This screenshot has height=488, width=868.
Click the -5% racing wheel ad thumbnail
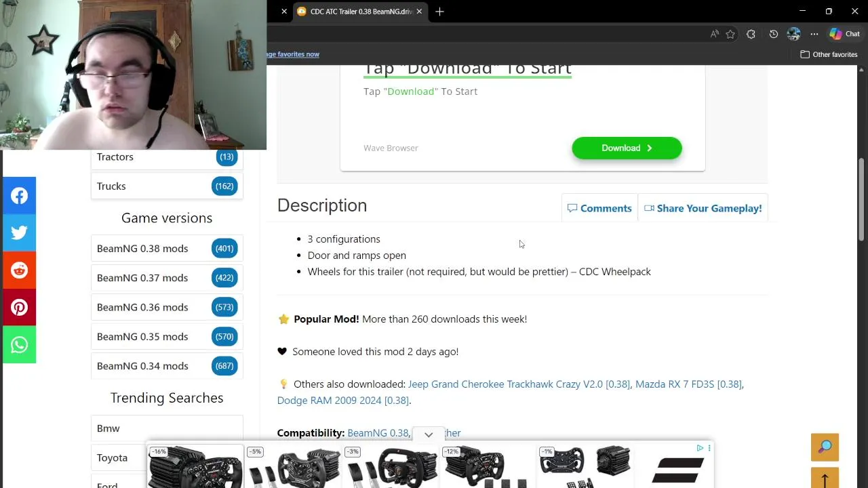(x=294, y=466)
